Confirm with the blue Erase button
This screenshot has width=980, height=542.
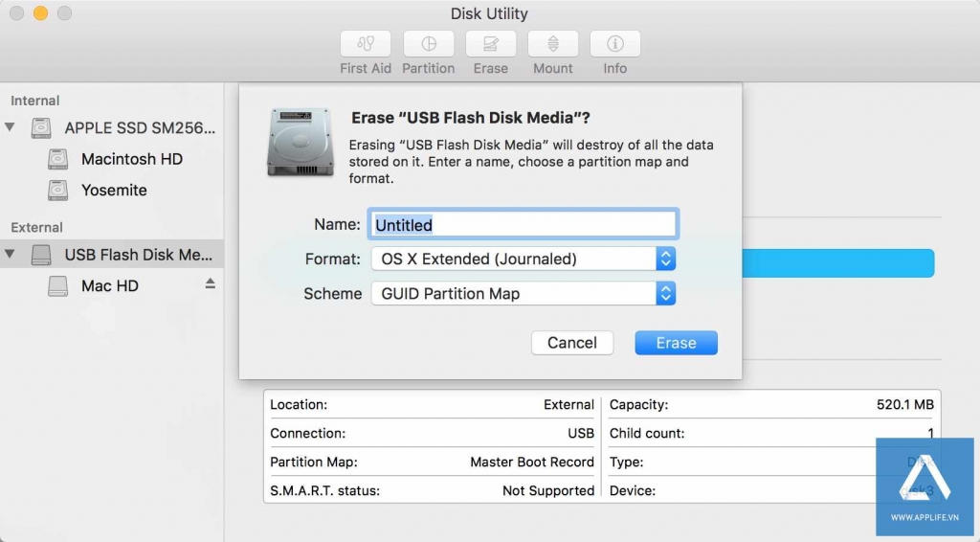point(677,343)
